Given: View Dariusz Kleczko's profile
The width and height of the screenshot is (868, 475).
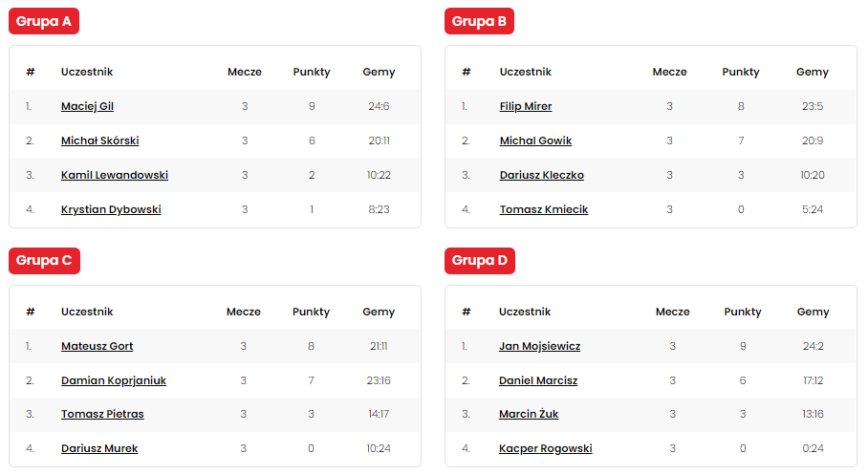Looking at the screenshot, I should coord(541,175).
